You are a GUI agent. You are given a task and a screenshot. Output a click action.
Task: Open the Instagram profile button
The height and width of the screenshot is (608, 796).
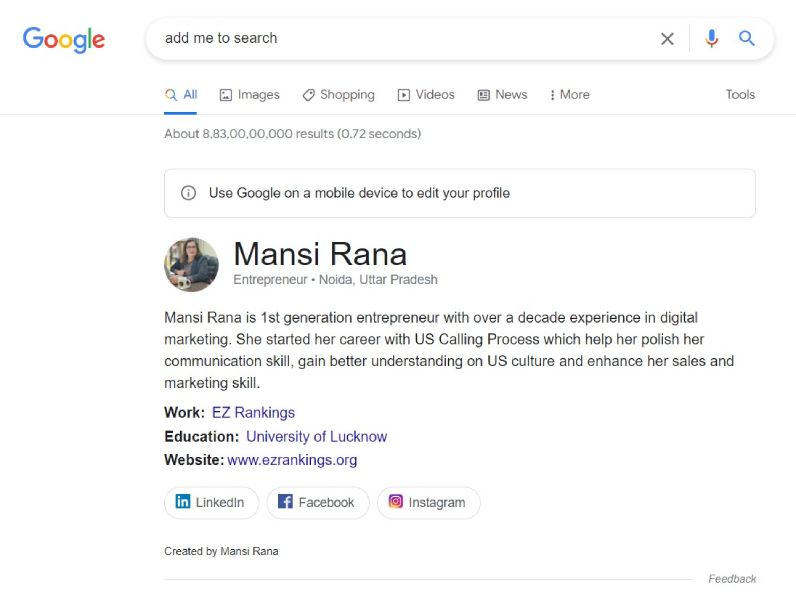pyautogui.click(x=427, y=503)
